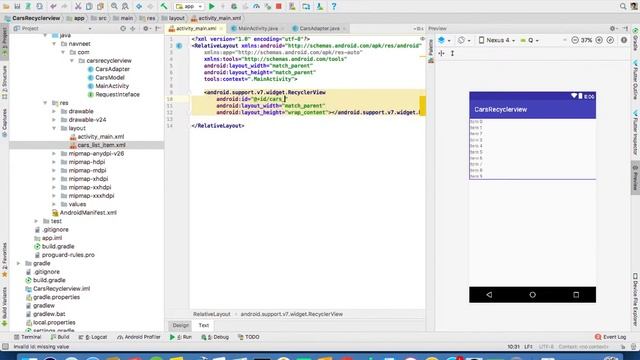The image size is (640, 360).
Task: Open the Terminal tool window
Action: point(28,337)
